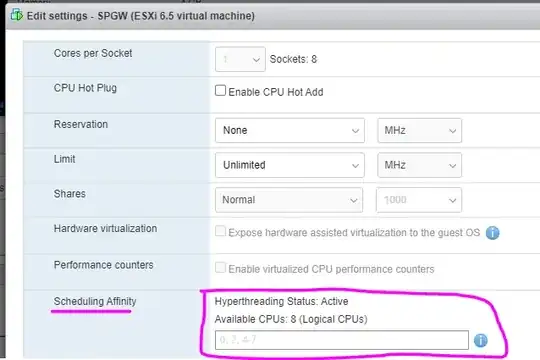Image resolution: width=540 pixels, height=360 pixels.
Task: Open the Reservation MHz unit dropdown
Action: 419,131
